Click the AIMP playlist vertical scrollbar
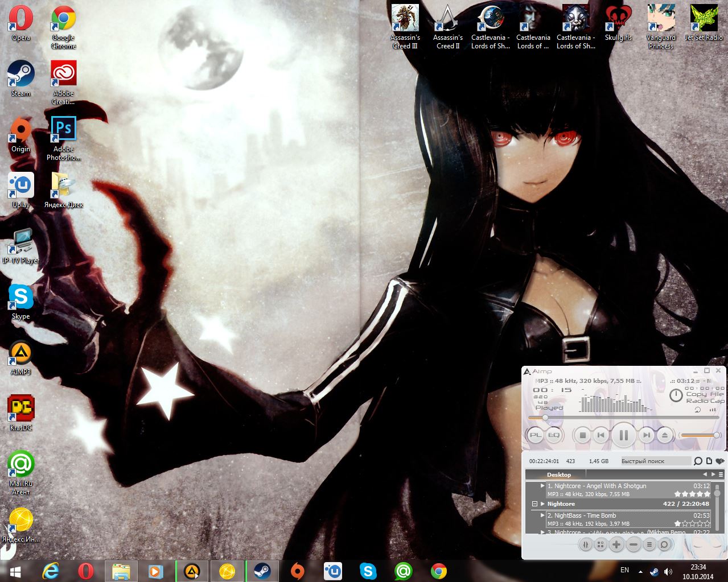728x582 pixels. [717, 506]
